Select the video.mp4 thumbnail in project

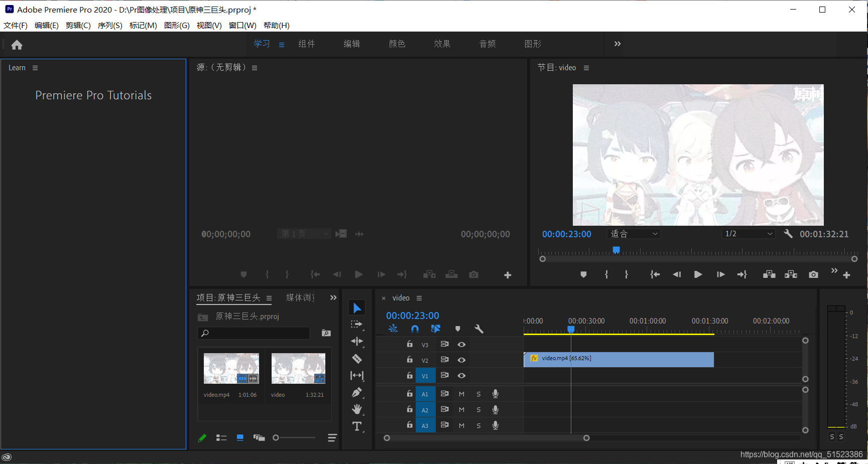231,368
